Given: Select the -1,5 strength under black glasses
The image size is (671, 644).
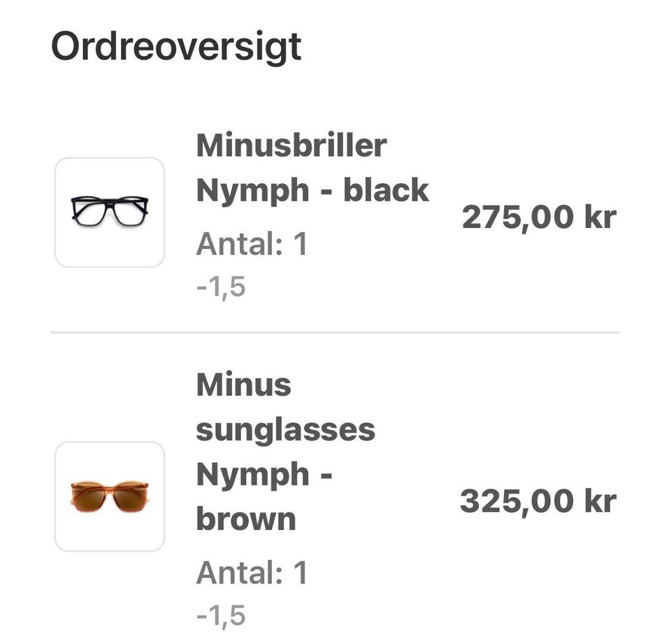Looking at the screenshot, I should tap(221, 287).
